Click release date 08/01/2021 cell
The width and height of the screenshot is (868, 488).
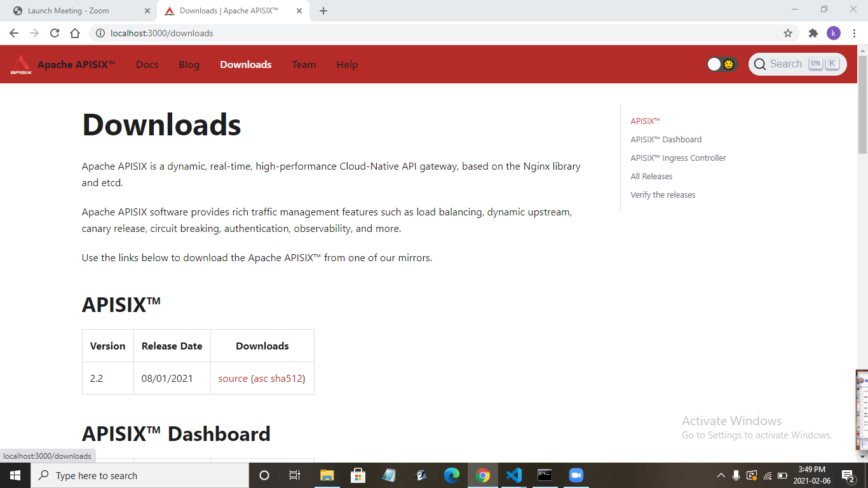172,378
